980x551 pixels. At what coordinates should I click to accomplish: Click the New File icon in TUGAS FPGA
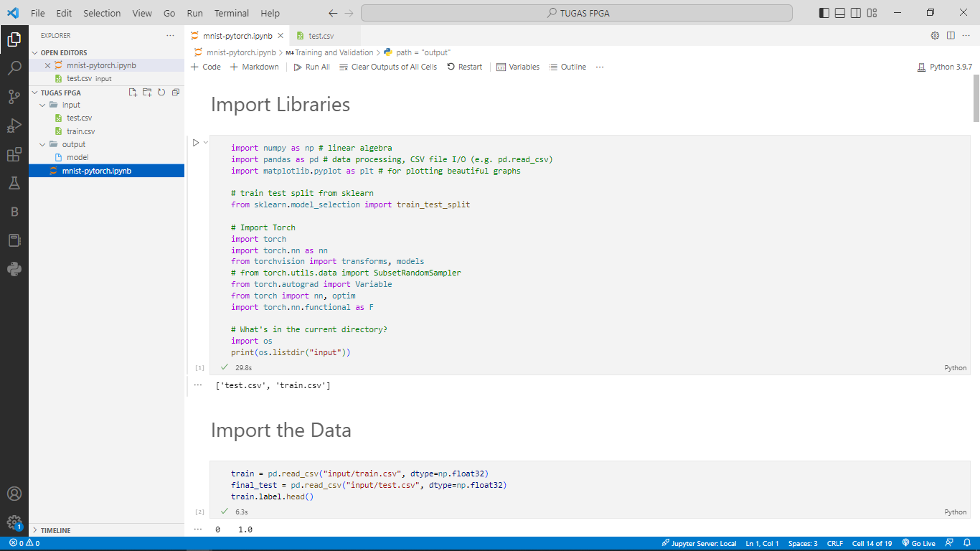coord(133,93)
